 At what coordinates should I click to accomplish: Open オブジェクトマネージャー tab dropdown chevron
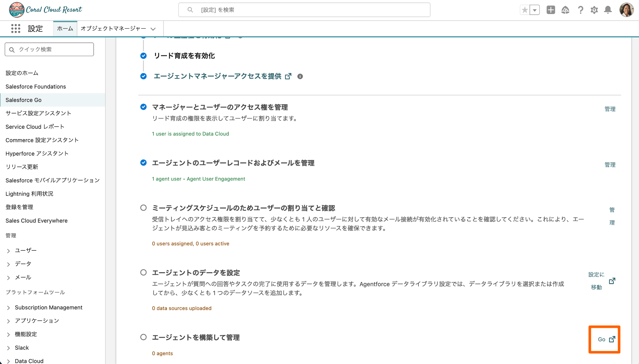[x=153, y=29]
